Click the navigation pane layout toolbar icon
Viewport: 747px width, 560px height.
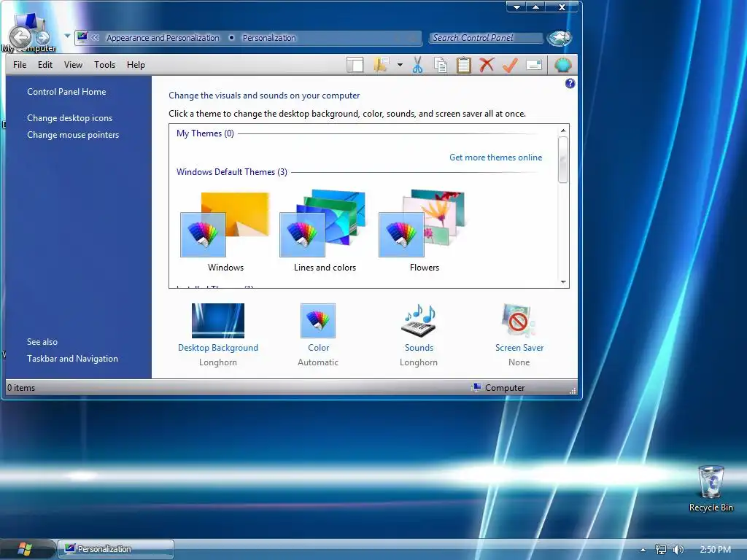click(355, 65)
